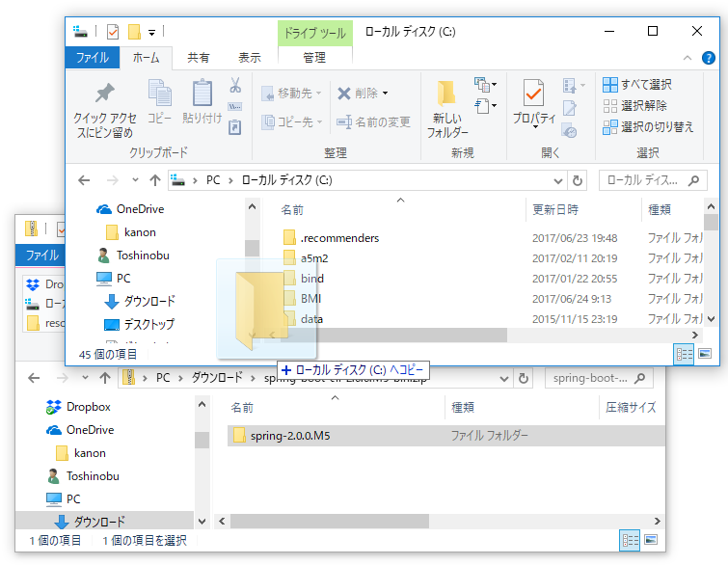The height and width of the screenshot is (565, 728).
Task: Click the ドライブ ツール contextual tab header
Action: [314, 33]
